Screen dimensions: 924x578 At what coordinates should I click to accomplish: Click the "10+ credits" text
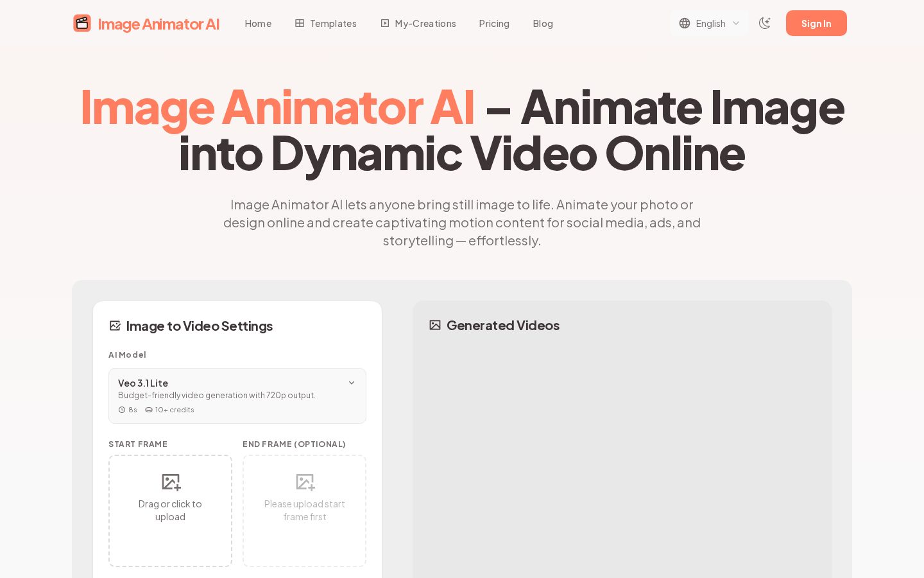pos(175,410)
